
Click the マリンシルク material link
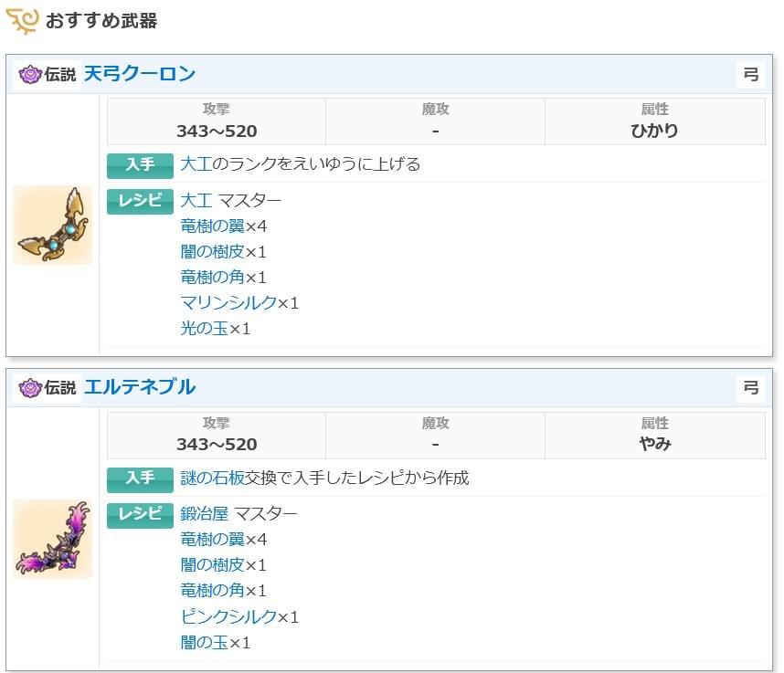228,302
